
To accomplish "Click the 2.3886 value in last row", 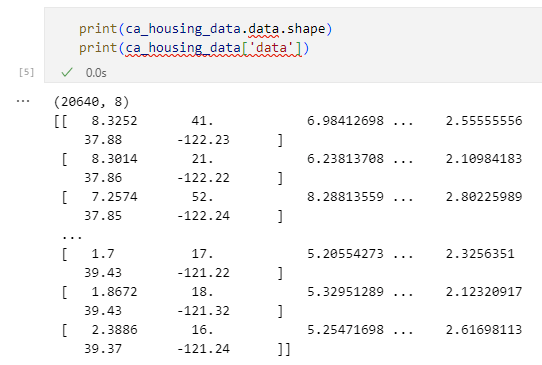I will coord(114,330).
